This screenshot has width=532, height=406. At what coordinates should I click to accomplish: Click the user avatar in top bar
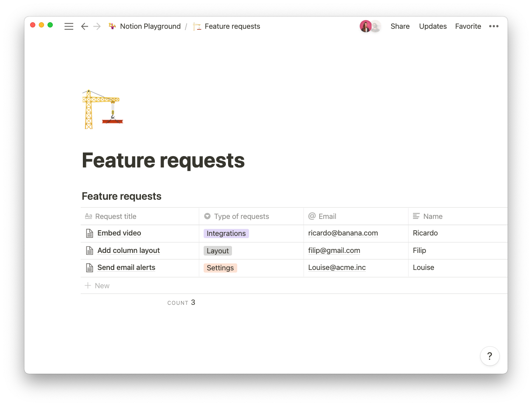pos(365,26)
